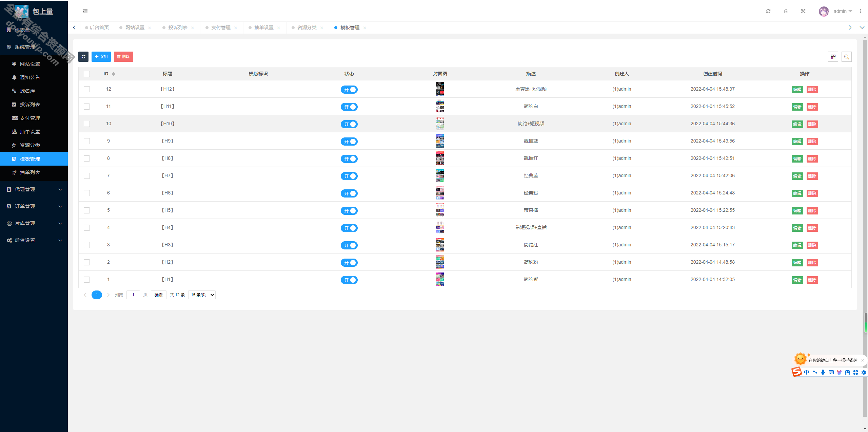Click the Sogou soft keyboard icon
Viewport: 868px width, 432px height.
click(831, 372)
